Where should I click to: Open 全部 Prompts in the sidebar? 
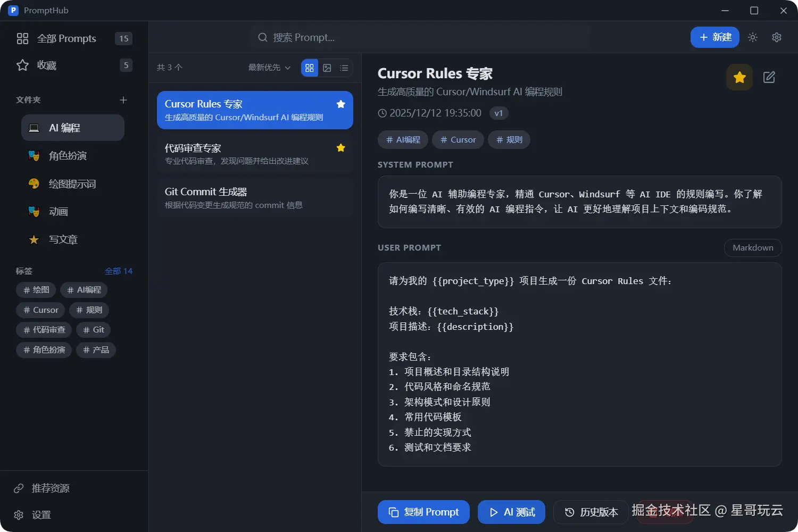74,38
